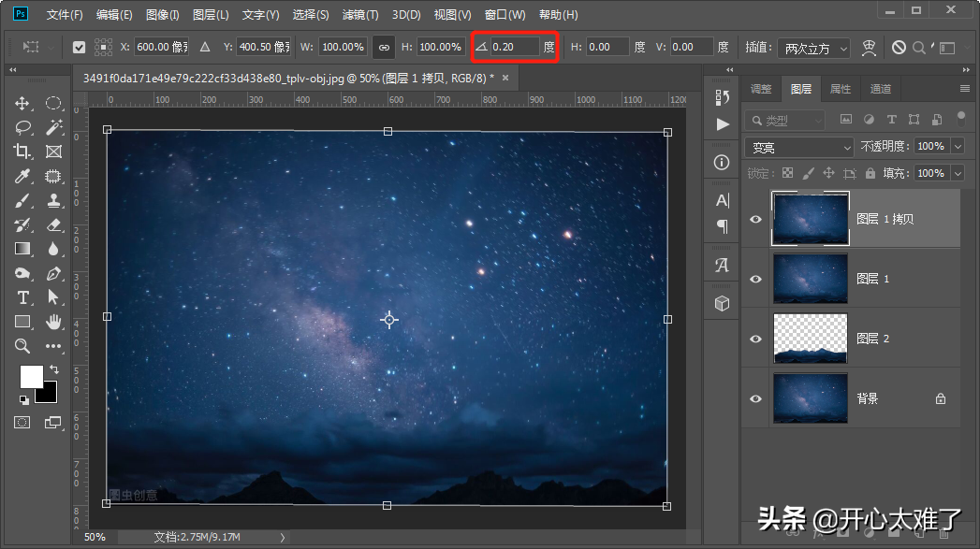The height and width of the screenshot is (549, 980).
Task: Select the Magic Wand tool
Action: point(53,127)
